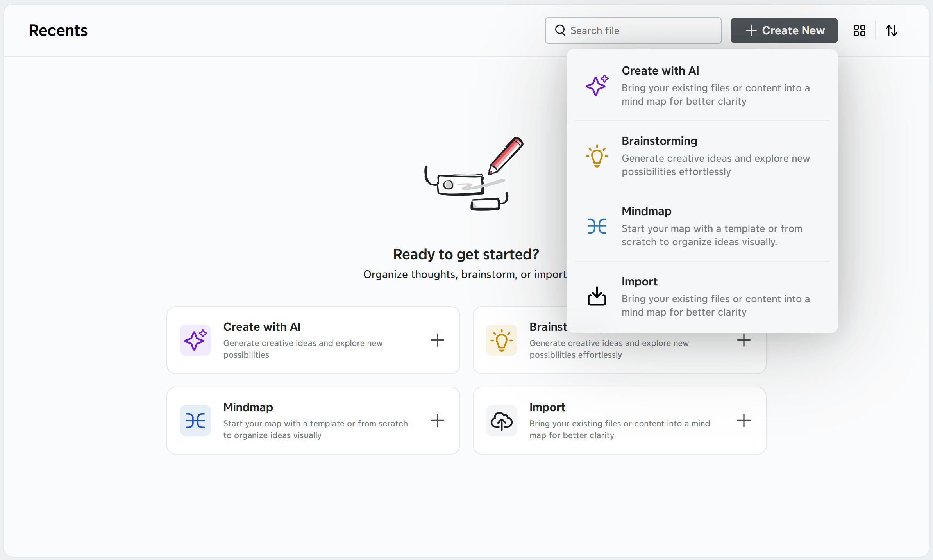Click the plus on the Import card
The width and height of the screenshot is (933, 560).
(x=744, y=421)
